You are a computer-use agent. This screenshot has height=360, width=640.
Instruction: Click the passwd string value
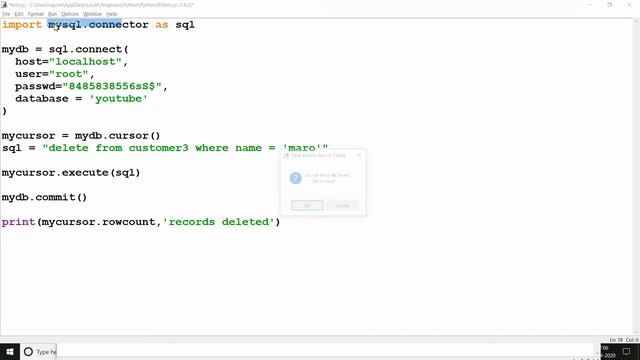(x=112, y=86)
